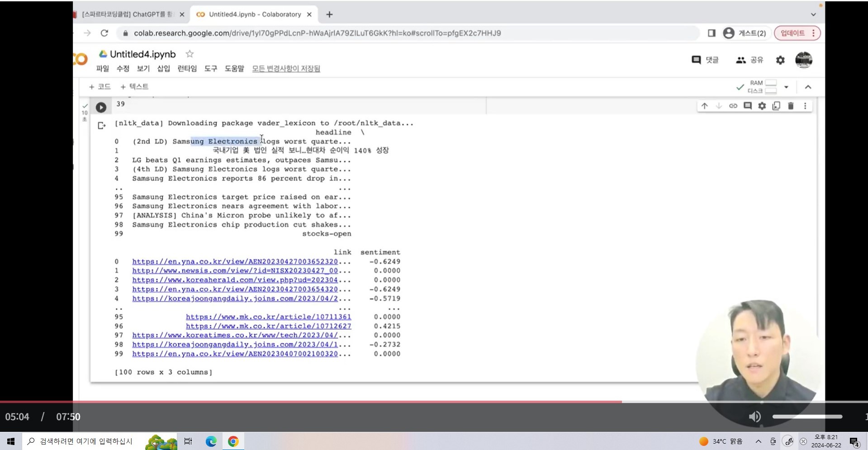868x450 pixels.
Task: Open 공유 share button
Action: pyautogui.click(x=749, y=60)
